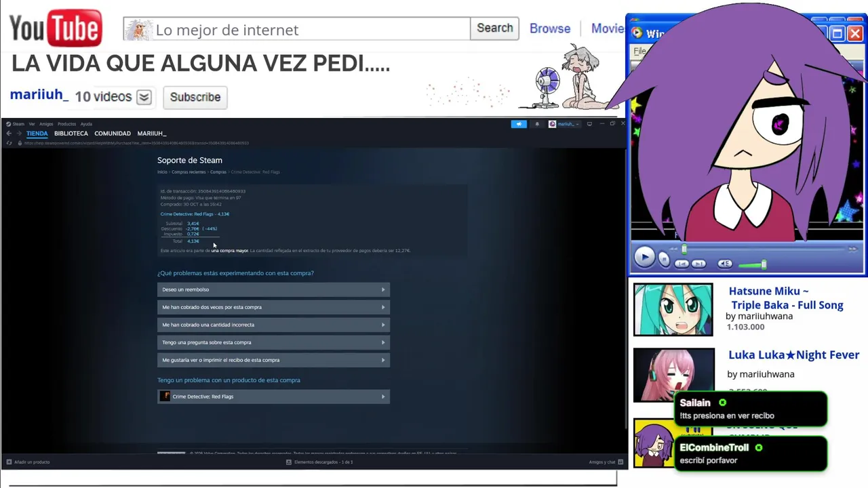868x488 pixels.
Task: Click the arrow on the 'cobrado dos veces' row
Action: tap(383, 307)
